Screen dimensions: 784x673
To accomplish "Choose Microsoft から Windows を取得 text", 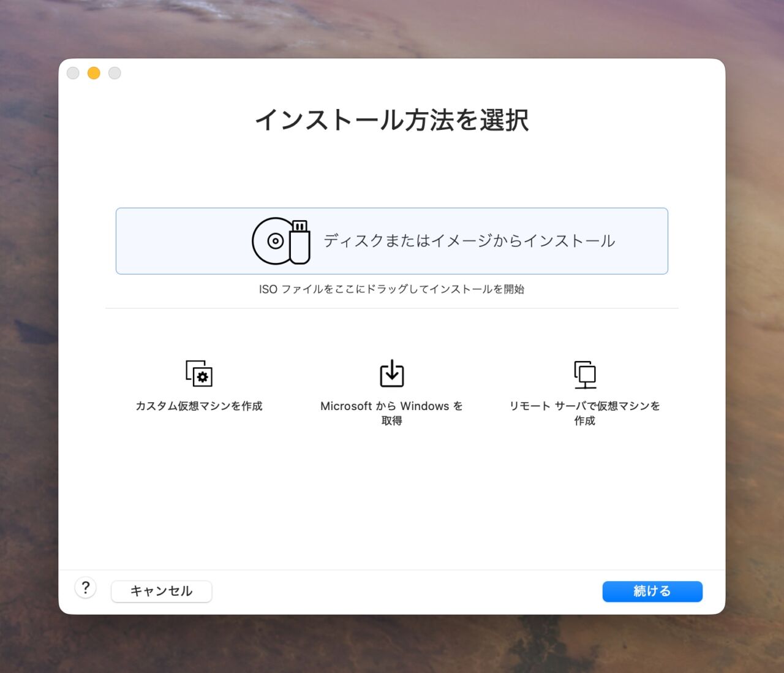I will (391, 413).
